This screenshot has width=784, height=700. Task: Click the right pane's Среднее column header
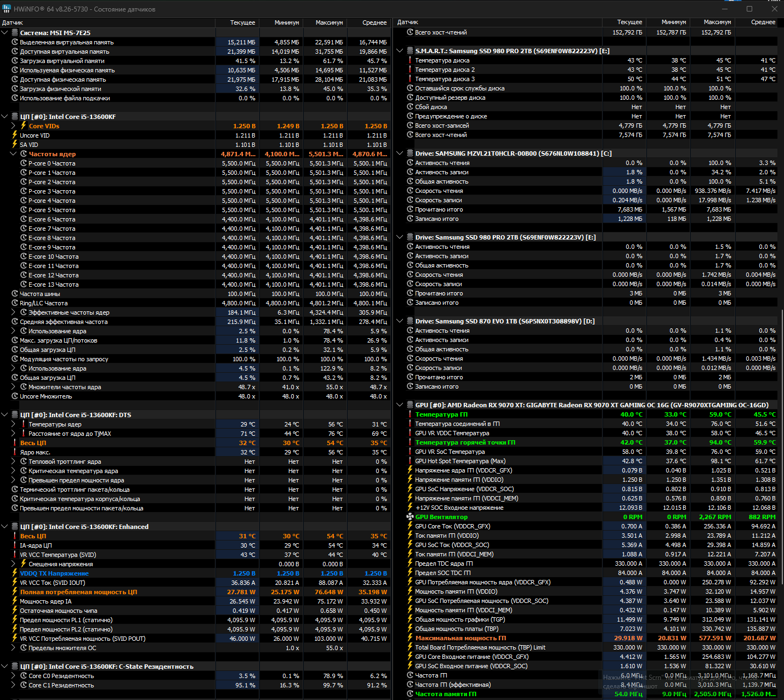pos(757,22)
